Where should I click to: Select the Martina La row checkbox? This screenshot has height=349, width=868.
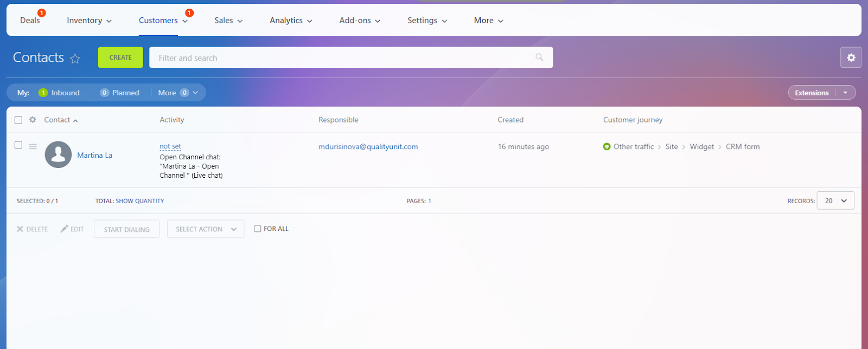click(x=18, y=145)
